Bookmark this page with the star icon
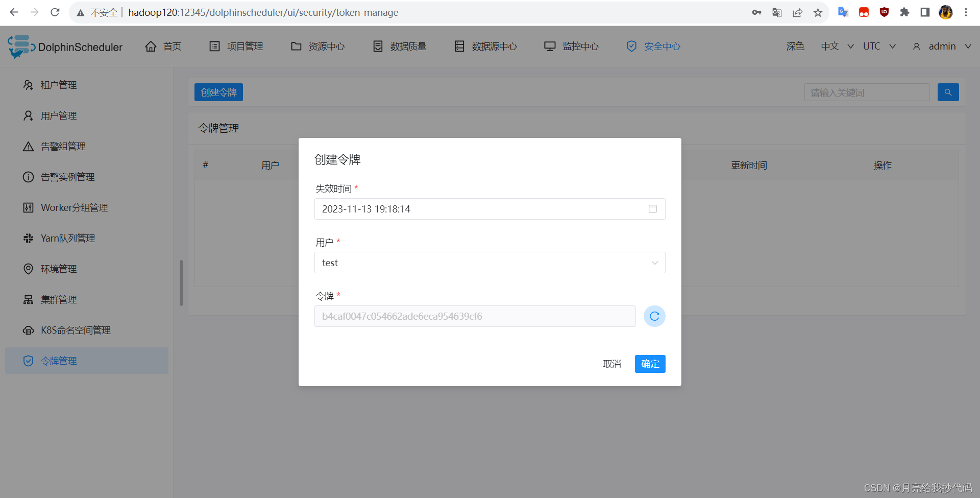 (818, 13)
